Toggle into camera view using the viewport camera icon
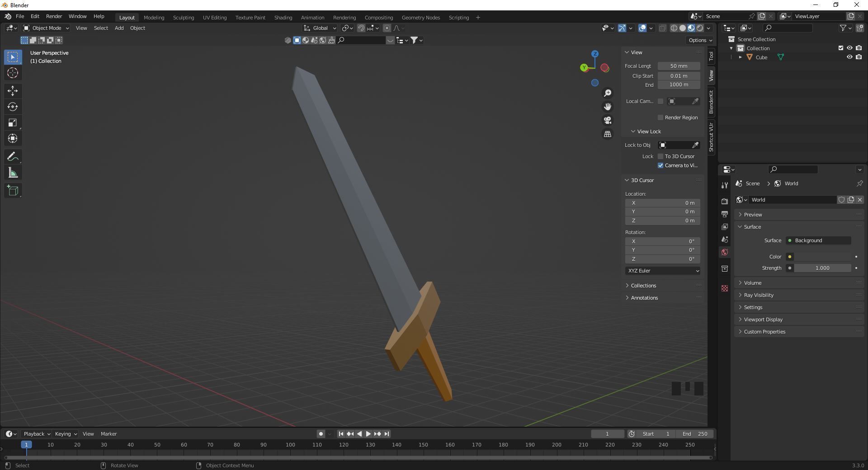 (x=608, y=120)
